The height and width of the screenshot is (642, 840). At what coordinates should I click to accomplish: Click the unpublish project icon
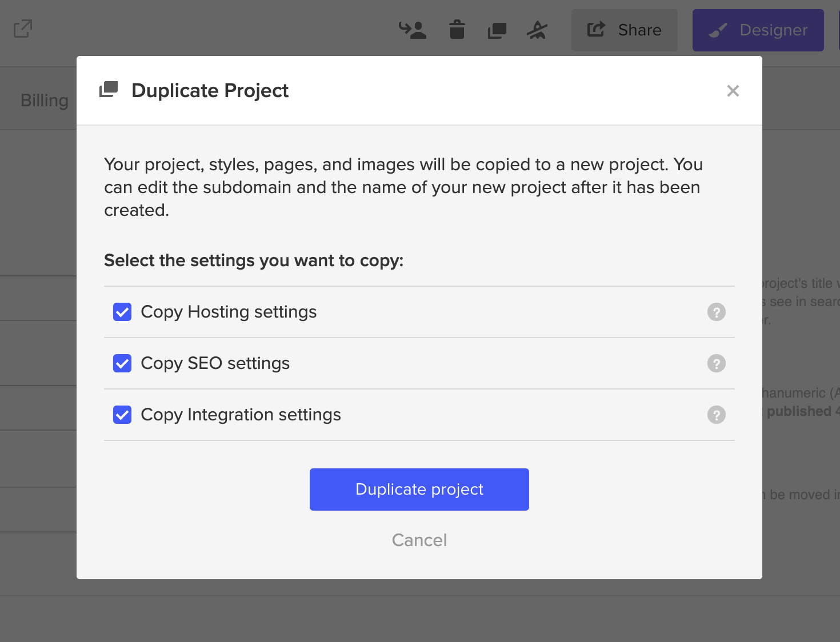(537, 30)
